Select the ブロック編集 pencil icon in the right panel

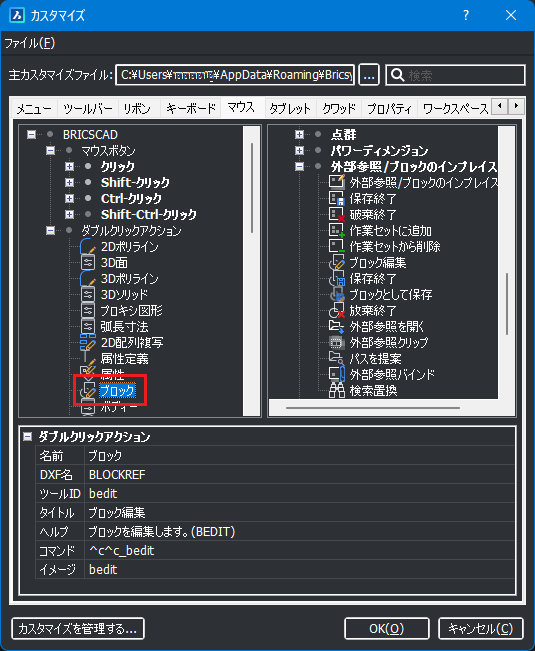click(337, 263)
